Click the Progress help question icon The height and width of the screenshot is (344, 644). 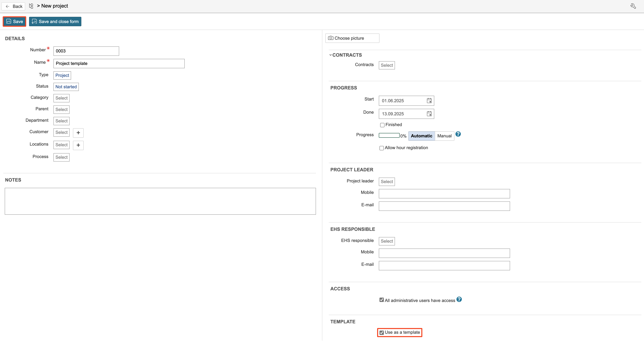pyautogui.click(x=458, y=134)
